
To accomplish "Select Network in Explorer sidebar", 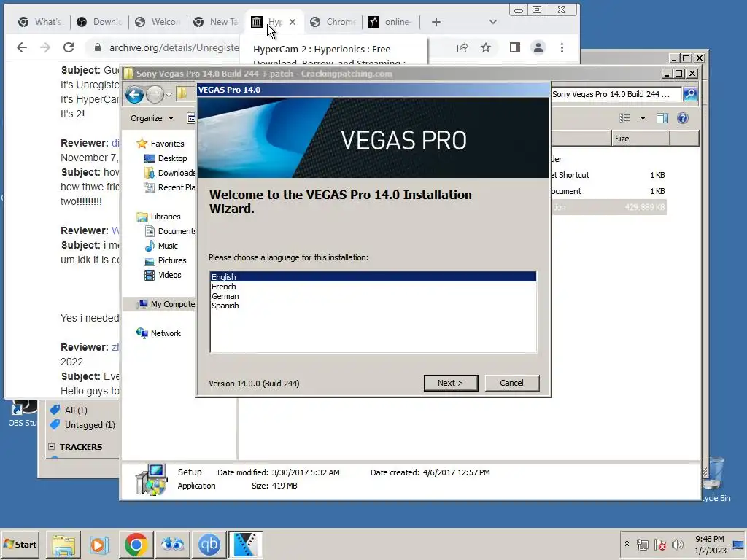I will click(158, 333).
